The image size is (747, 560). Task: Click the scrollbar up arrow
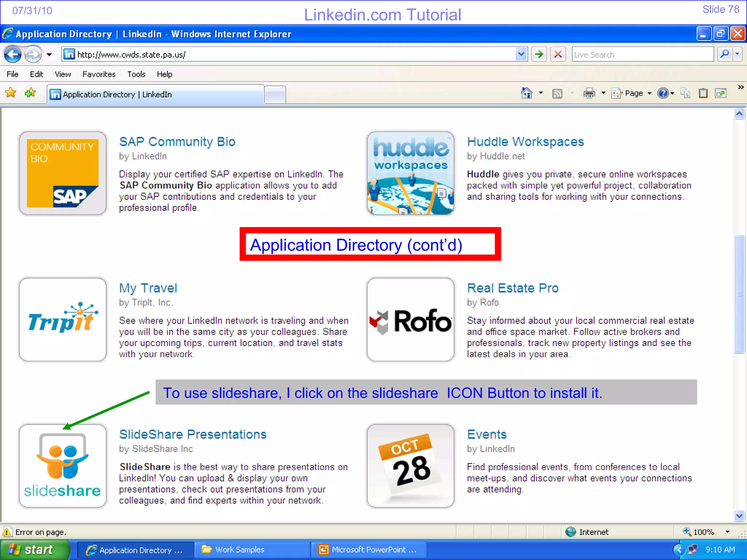click(x=739, y=114)
